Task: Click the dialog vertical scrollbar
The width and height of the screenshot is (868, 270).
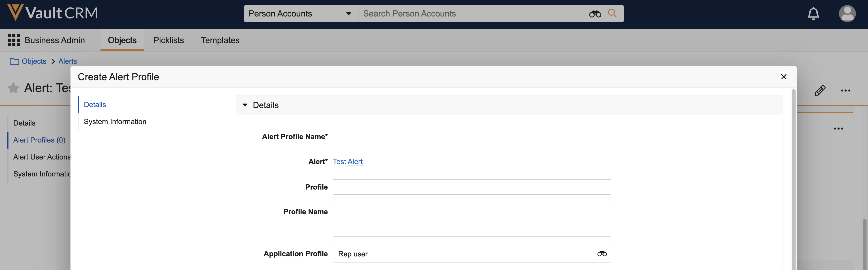Action: (x=793, y=168)
